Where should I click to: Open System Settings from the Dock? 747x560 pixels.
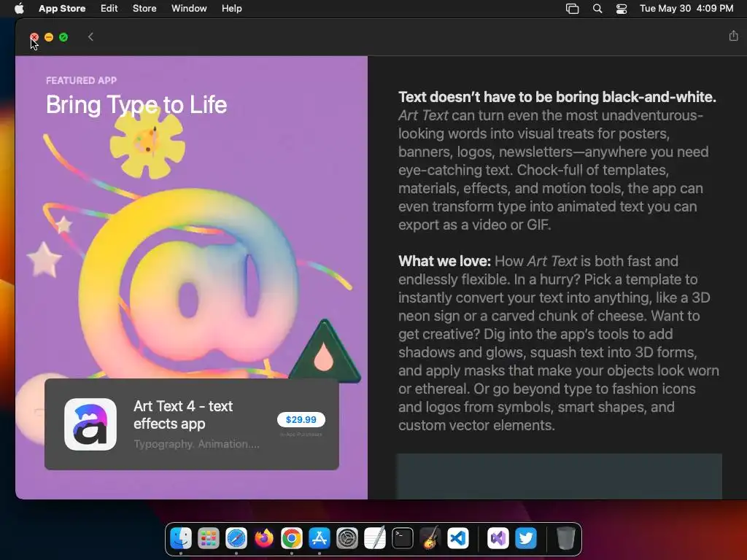(x=347, y=539)
